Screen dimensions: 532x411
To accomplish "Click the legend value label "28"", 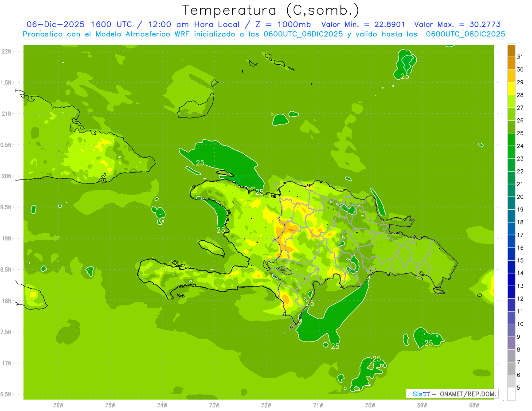I will (521, 95).
